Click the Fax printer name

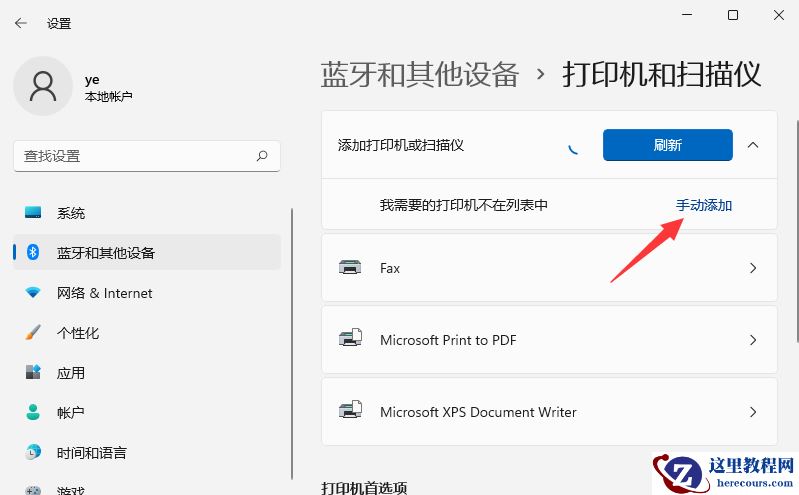click(390, 268)
